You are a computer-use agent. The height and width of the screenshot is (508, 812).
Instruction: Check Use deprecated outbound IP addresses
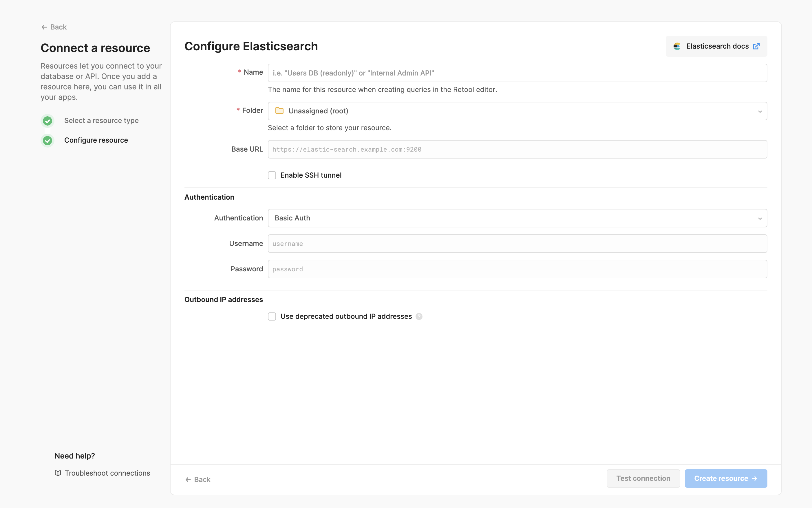(x=272, y=316)
